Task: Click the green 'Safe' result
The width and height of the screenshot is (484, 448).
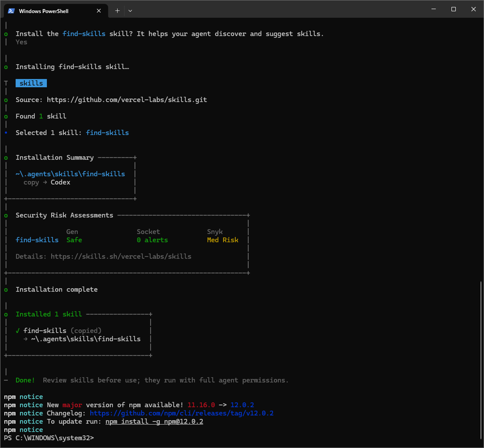Action: (74, 240)
